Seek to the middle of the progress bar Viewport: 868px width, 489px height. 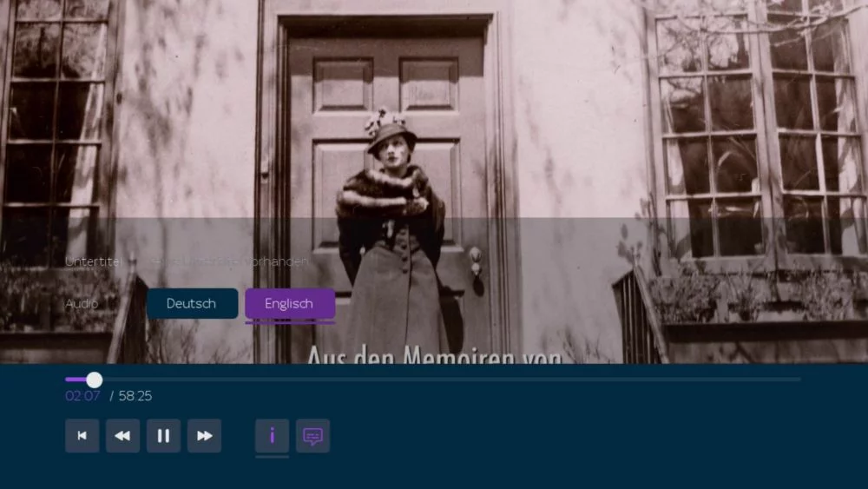coord(433,380)
